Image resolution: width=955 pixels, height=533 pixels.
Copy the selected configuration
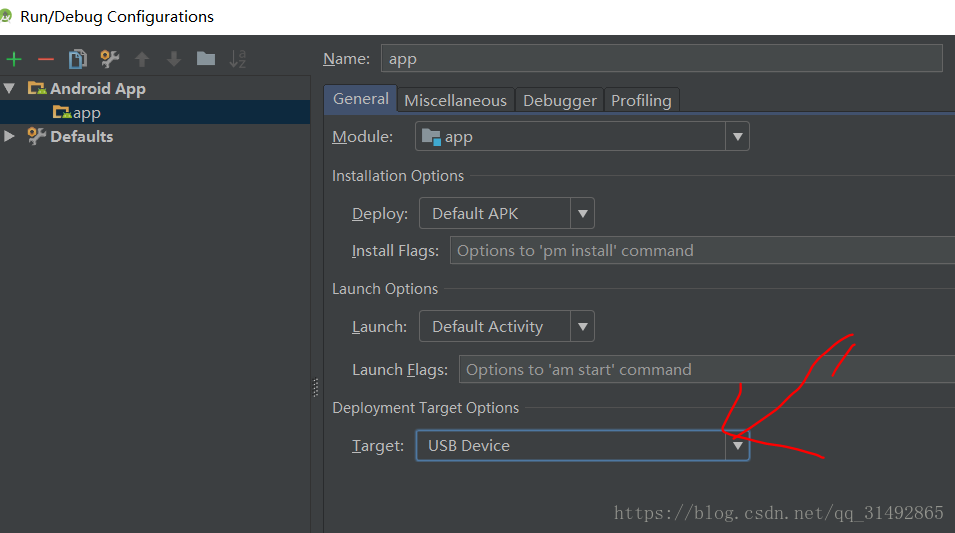tap(77, 59)
